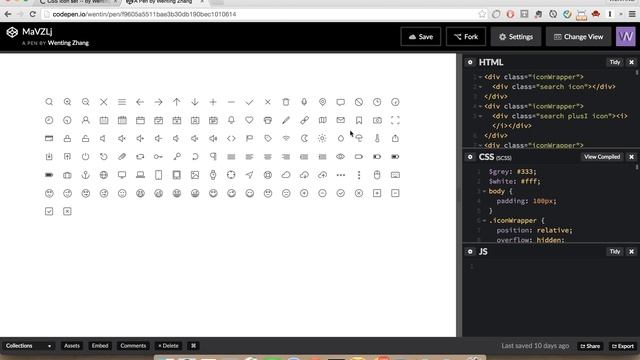Click the bookmark ribbon icon
The height and width of the screenshot is (360, 640).
359,120
